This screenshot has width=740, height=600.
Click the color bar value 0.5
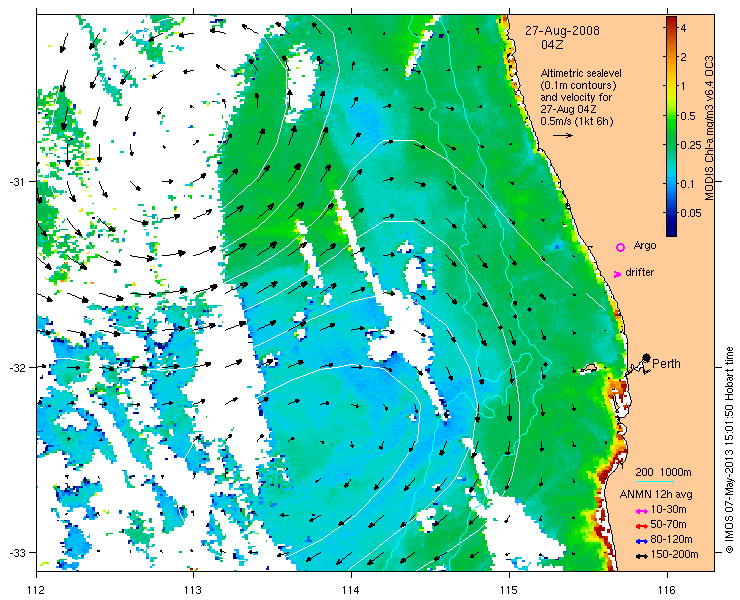pos(687,116)
